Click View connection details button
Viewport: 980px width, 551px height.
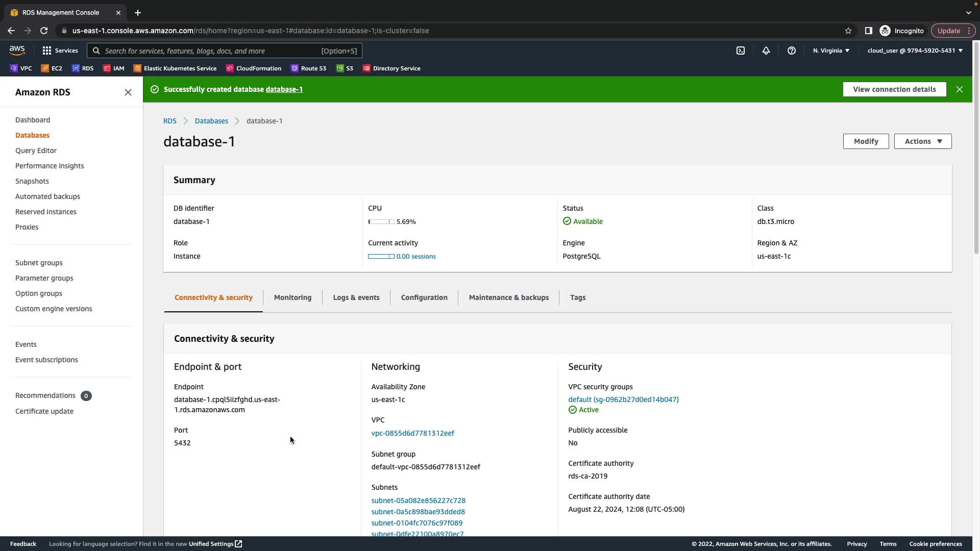(894, 89)
